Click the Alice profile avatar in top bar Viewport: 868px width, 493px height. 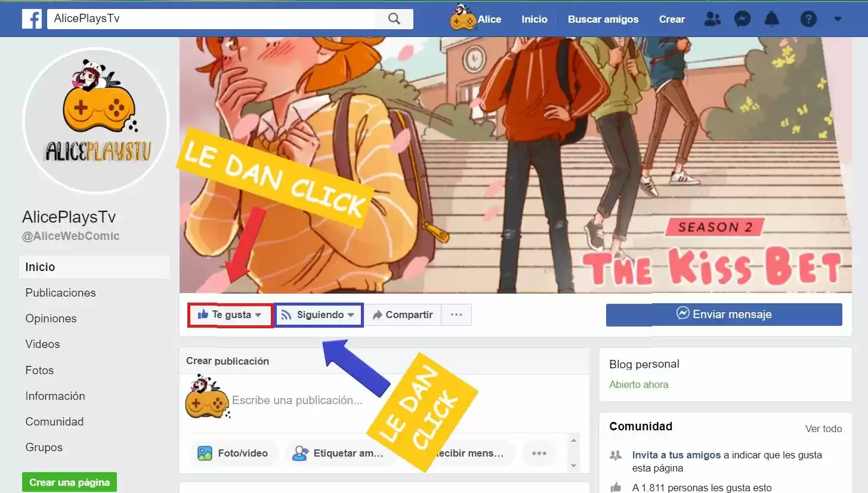(x=463, y=17)
